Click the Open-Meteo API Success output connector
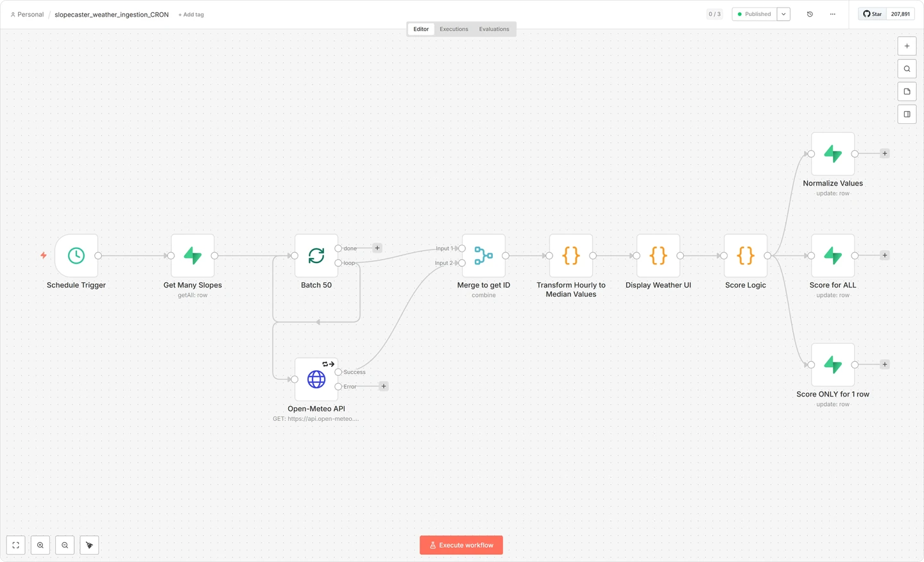 (338, 372)
